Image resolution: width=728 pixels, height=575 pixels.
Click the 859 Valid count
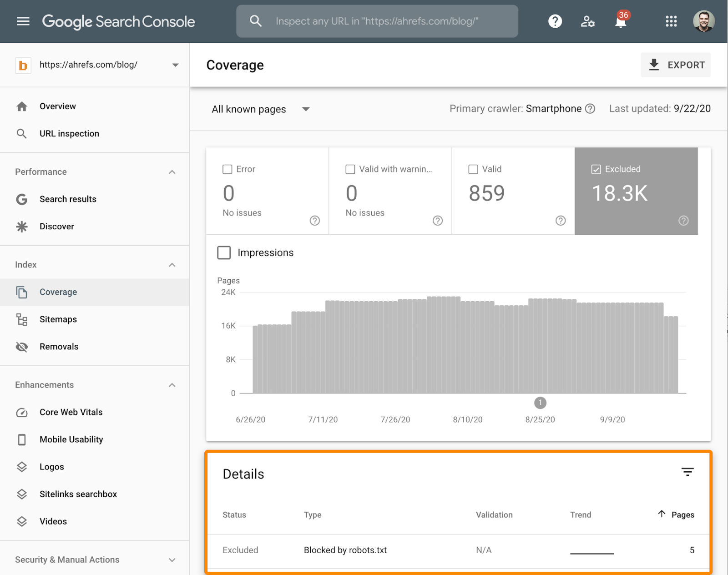coord(487,193)
